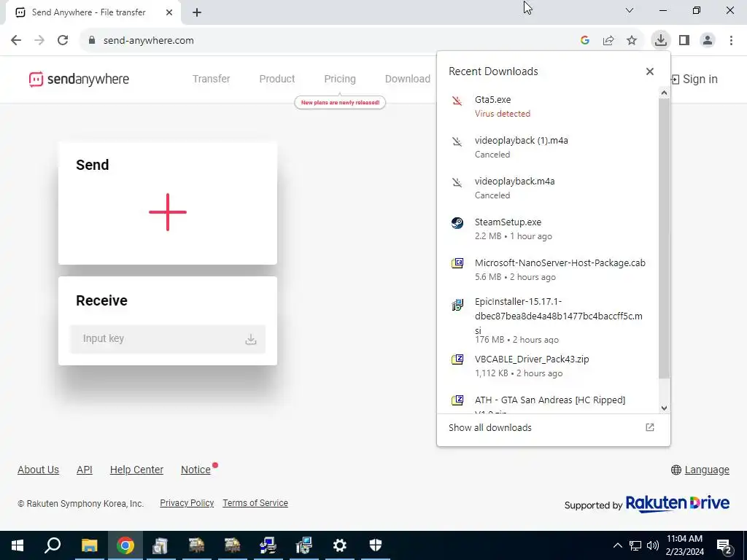The width and height of the screenshot is (747, 560).
Task: Open the Product nav item
Action: click(276, 79)
